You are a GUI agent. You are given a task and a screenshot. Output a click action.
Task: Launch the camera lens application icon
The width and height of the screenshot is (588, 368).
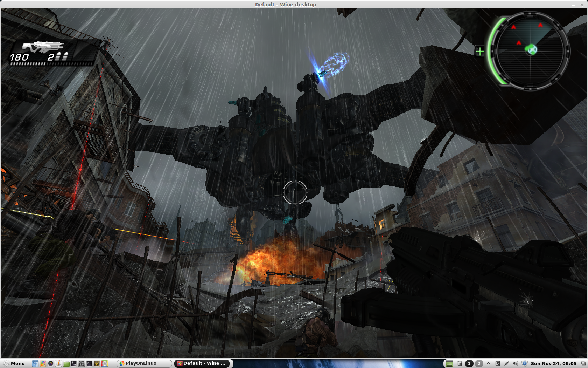point(51,363)
